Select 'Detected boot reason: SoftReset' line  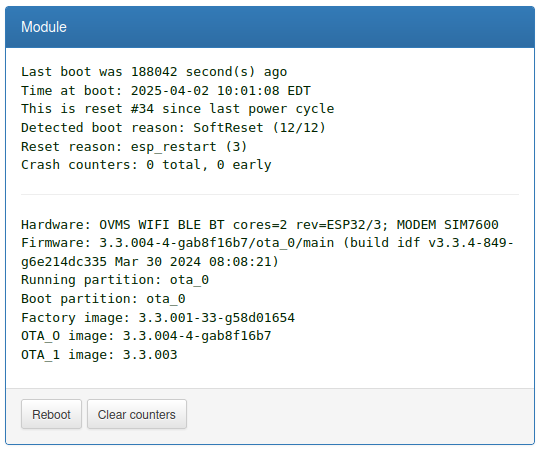tap(173, 128)
